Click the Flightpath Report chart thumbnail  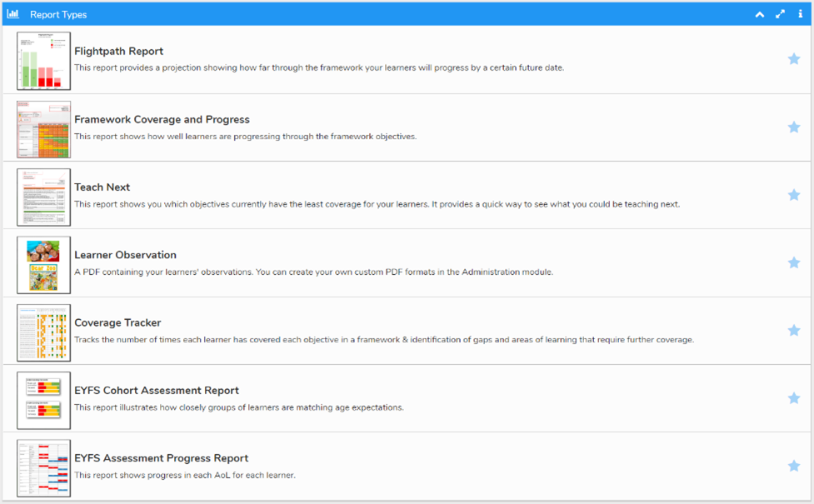43,61
